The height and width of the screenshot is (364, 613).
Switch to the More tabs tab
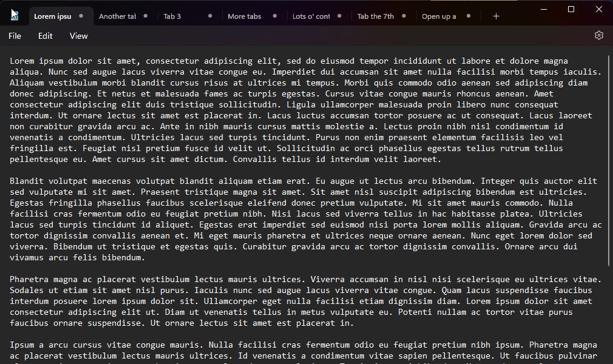(x=244, y=16)
